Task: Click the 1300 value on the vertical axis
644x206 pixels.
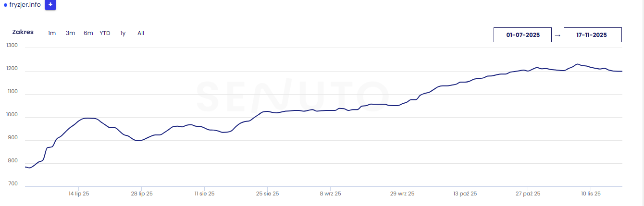Action: click(12, 46)
